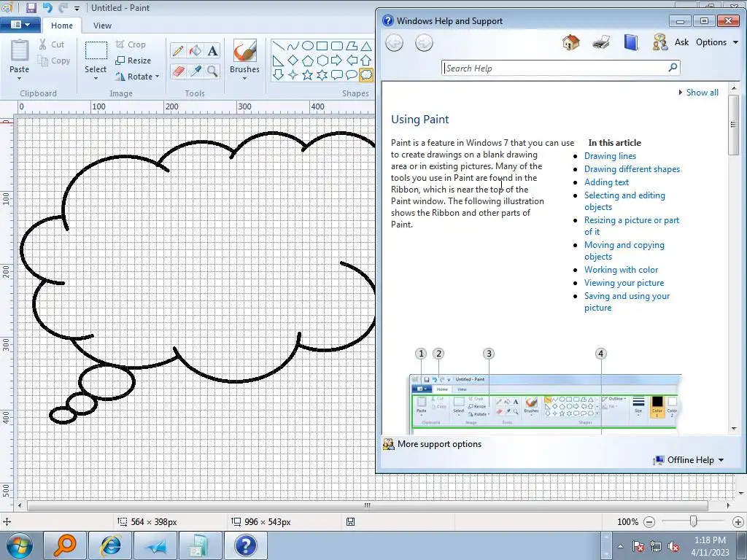Choose the Pentagon shape
Viewport: 747px width, 560px height.
coord(308,61)
